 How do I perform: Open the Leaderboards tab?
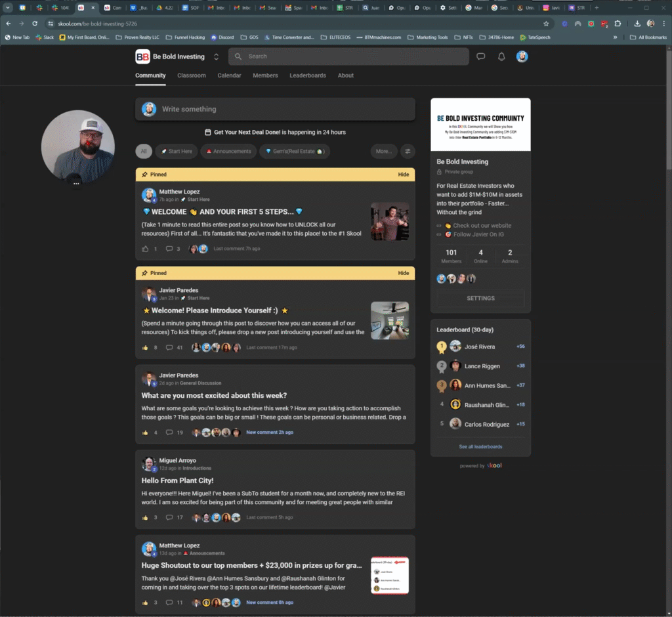(x=307, y=75)
